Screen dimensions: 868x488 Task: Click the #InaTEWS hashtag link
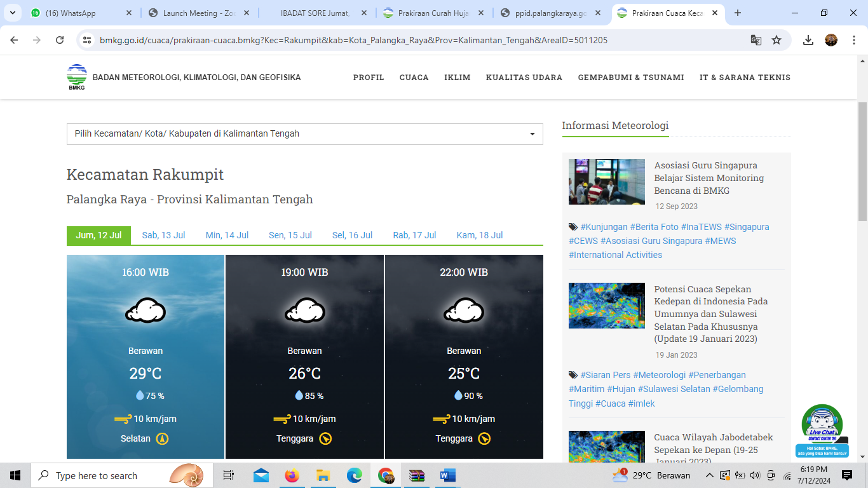pos(701,227)
